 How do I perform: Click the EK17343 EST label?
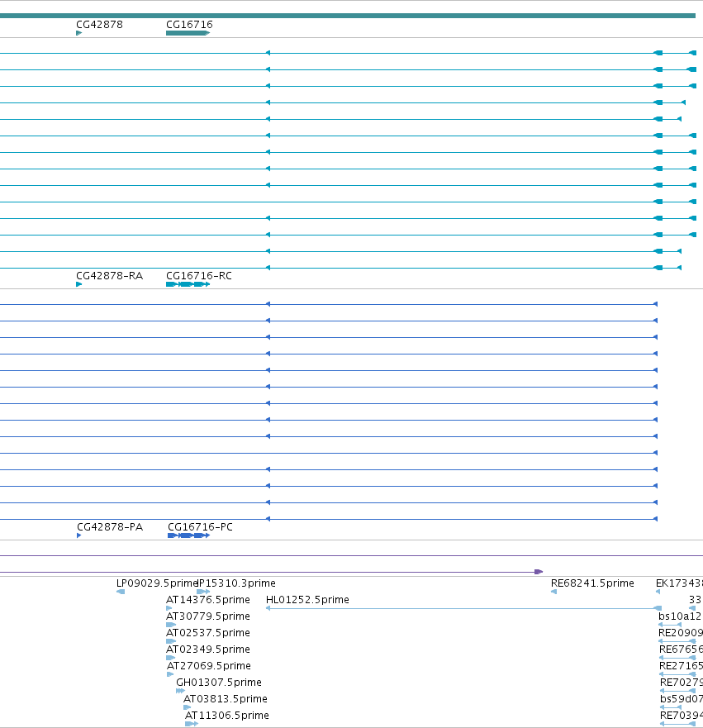[679, 583]
